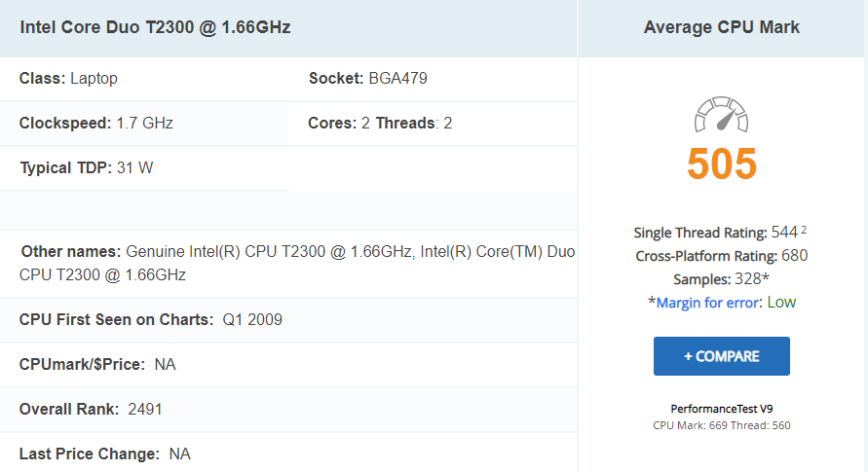This screenshot has width=868, height=472.
Task: Click the Last Price Change row
Action: 104,454
